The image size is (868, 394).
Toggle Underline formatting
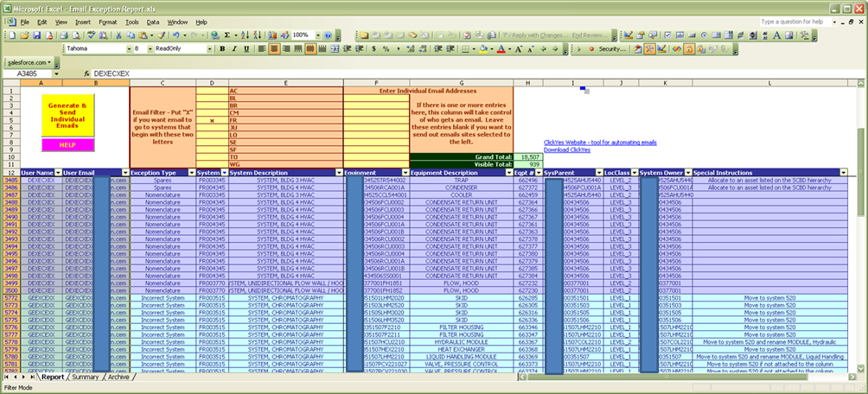pyautogui.click(x=247, y=48)
